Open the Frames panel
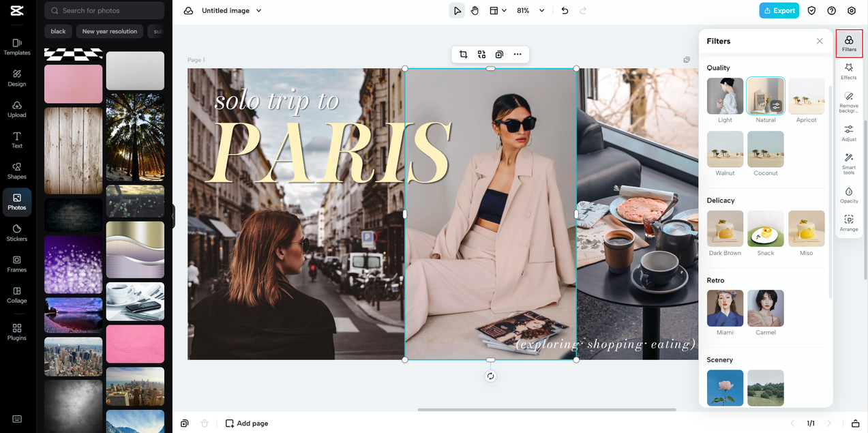 coord(17,264)
